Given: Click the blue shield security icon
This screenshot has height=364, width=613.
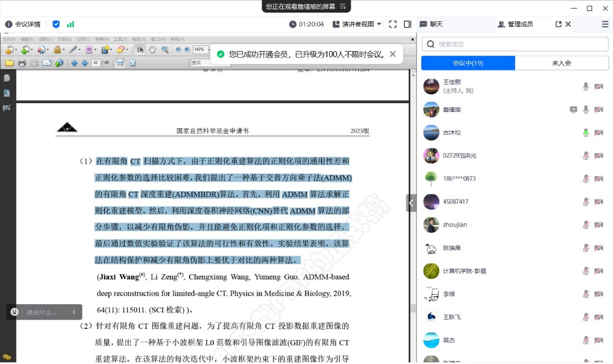Looking at the screenshot, I should (56, 24).
